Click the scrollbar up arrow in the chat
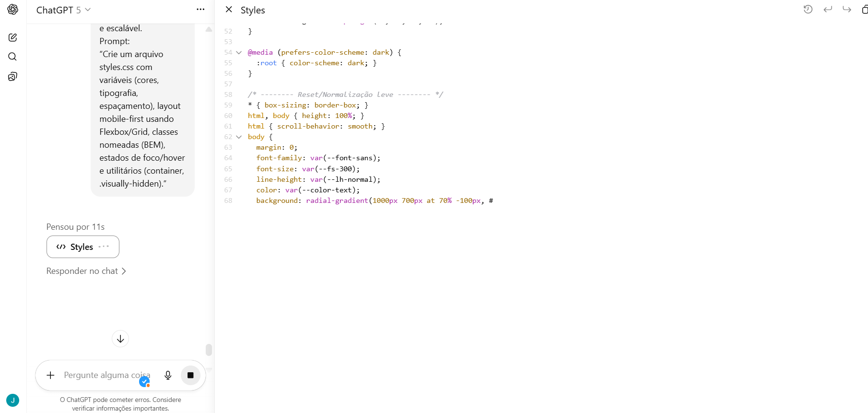 (209, 29)
